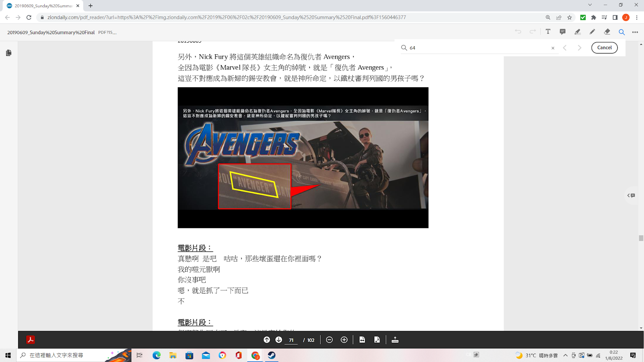Select the 20190609_Sunday Summary tab
The image size is (644, 362).
coord(43,6)
